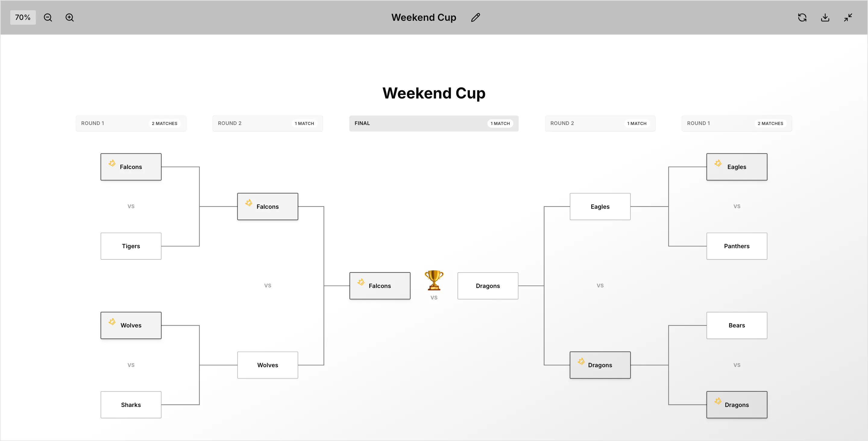The height and width of the screenshot is (441, 868).
Task: Select Panthers team box
Action: (x=737, y=246)
